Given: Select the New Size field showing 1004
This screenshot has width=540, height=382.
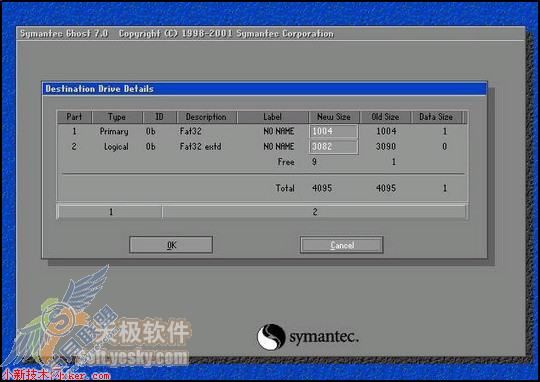Looking at the screenshot, I should pos(334,131).
